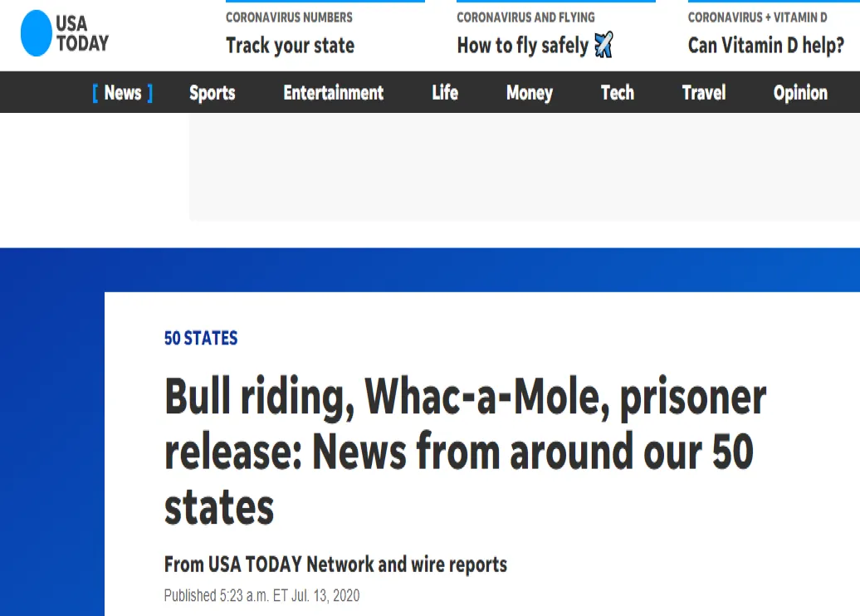
Task: Open the Money section
Action: 529,92
